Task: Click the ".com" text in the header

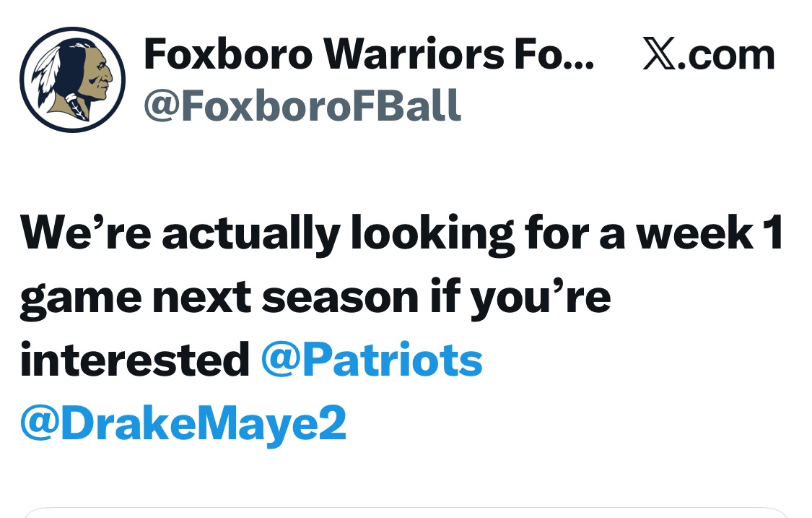Action: click(725, 56)
